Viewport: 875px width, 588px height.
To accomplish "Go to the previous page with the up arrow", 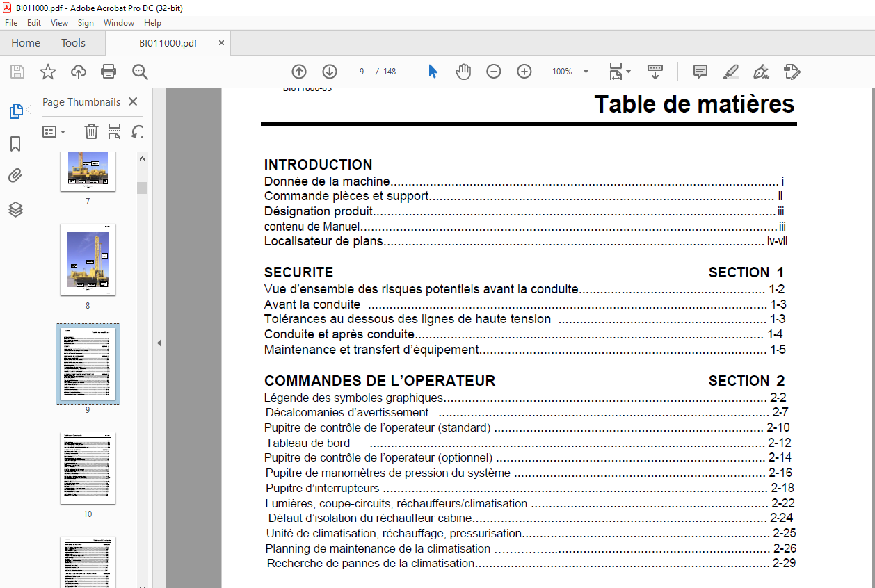I will (x=299, y=72).
